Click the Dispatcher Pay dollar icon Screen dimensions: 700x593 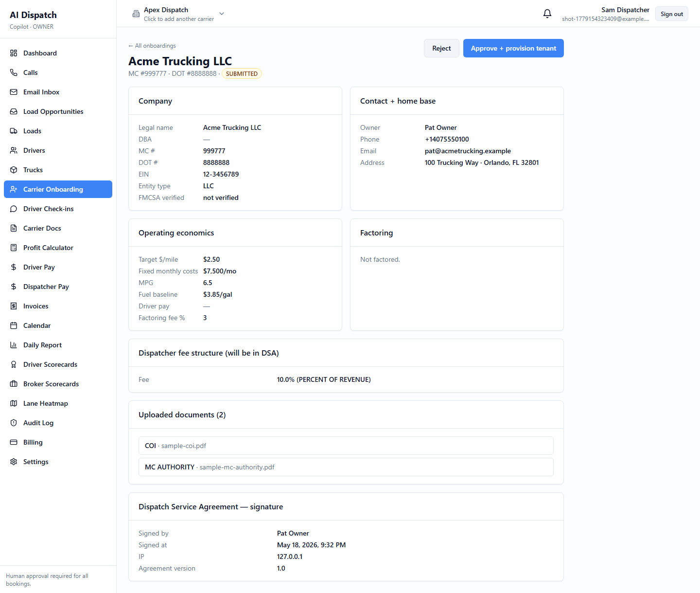[14, 287]
